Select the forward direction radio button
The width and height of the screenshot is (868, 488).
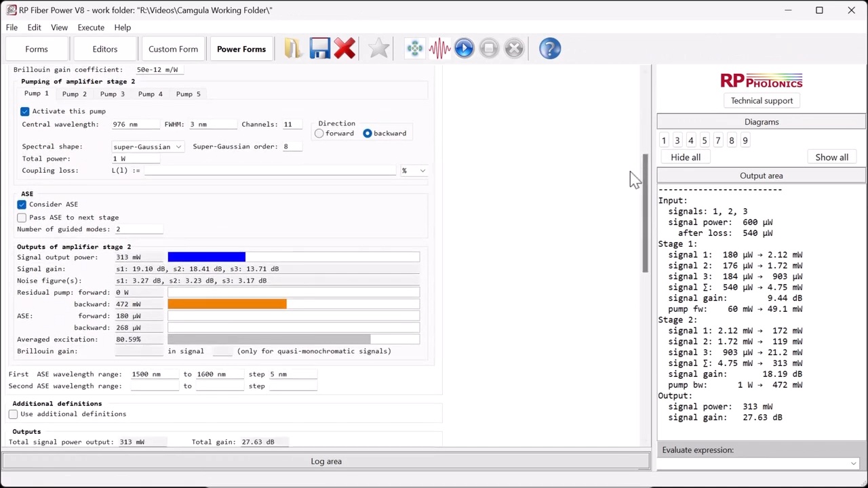(x=319, y=134)
